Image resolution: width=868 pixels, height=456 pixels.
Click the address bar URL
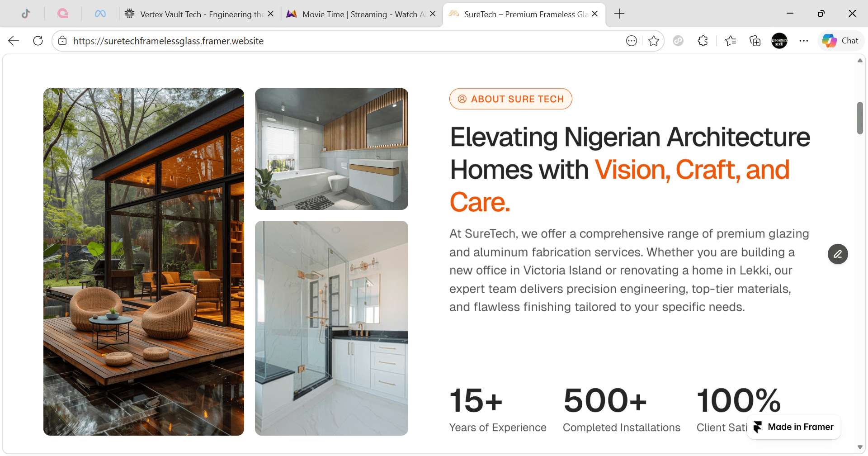168,41
